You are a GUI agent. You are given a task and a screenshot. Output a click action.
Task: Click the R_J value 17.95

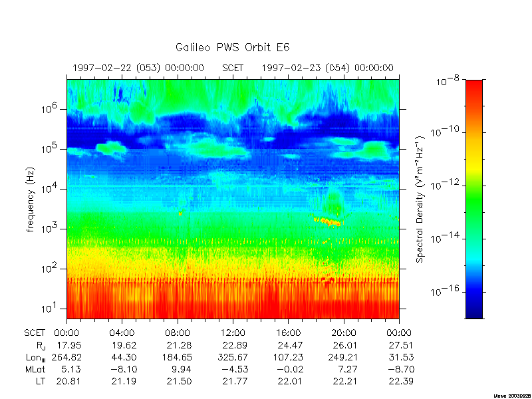68,345
